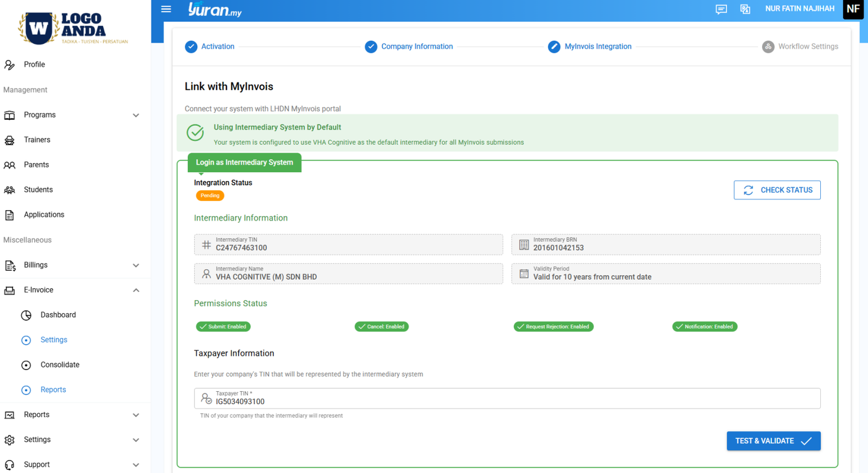Click the refresh icon on Check Status
This screenshot has height=473, width=868.
pyautogui.click(x=748, y=190)
